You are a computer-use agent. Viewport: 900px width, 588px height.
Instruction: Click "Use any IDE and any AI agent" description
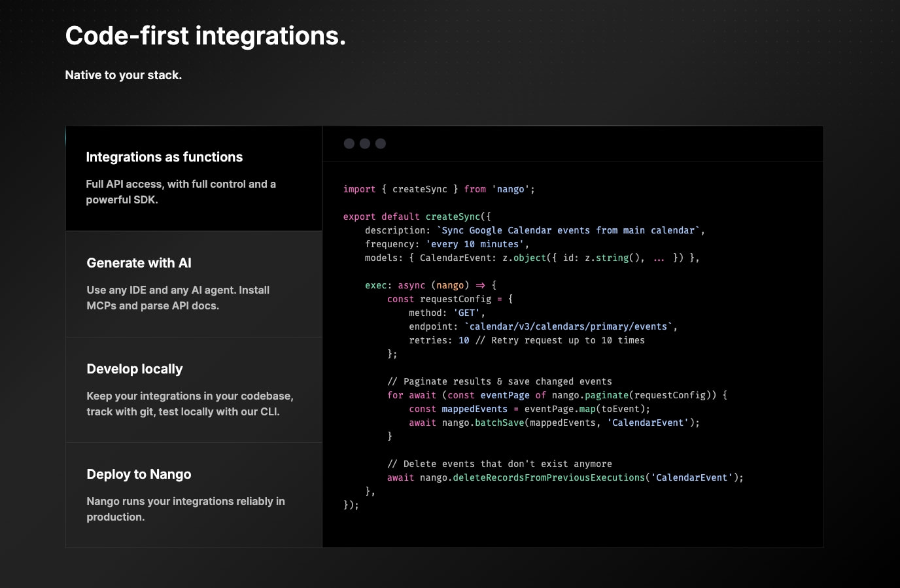[x=178, y=298]
